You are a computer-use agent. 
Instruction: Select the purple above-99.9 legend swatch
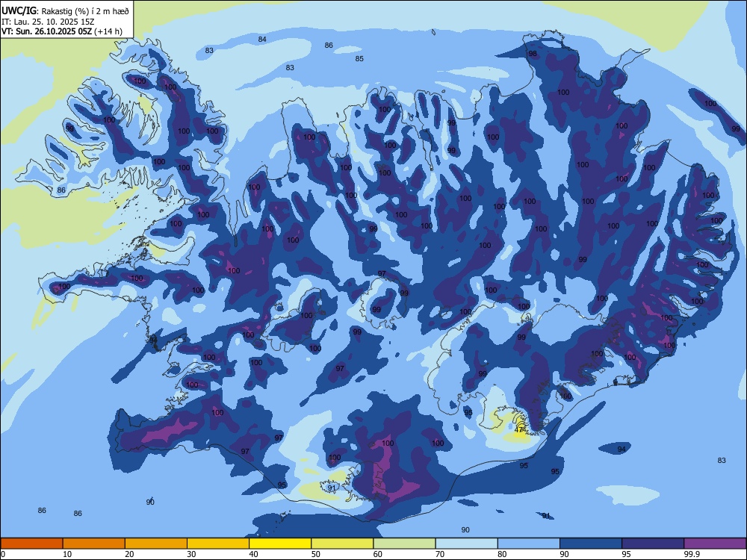click(x=715, y=544)
